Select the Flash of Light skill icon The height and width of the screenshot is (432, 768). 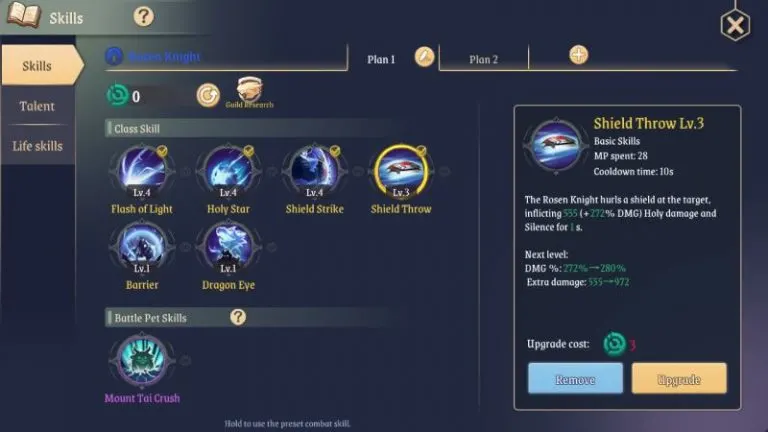click(x=142, y=171)
